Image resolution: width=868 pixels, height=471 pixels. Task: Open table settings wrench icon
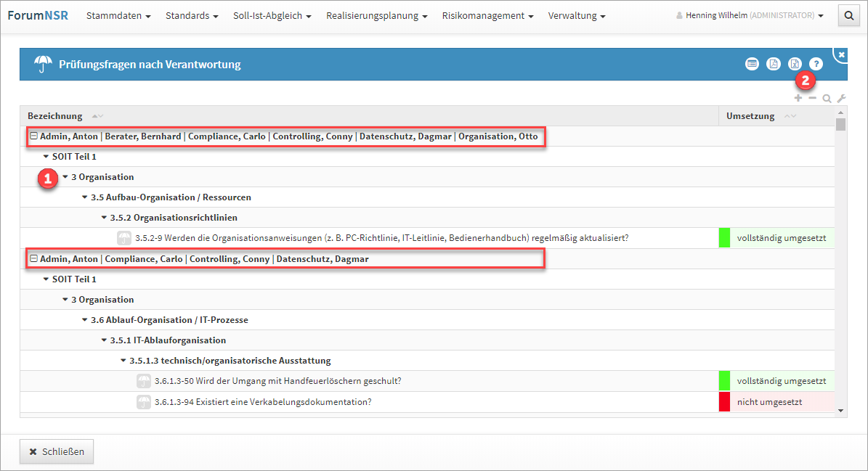[841, 99]
